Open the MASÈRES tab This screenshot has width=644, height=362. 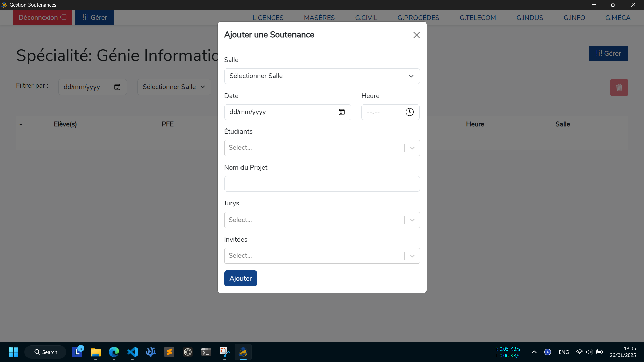(x=319, y=18)
